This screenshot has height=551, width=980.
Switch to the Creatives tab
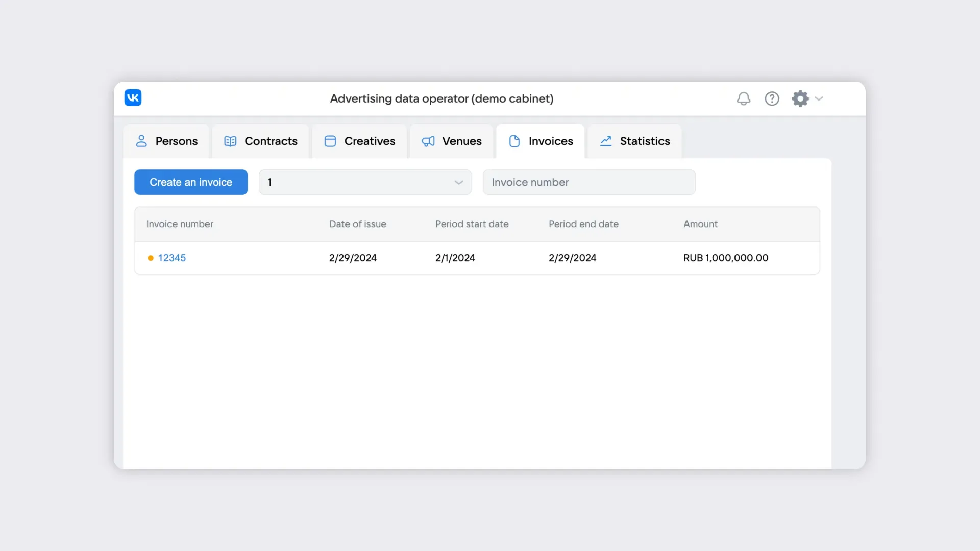coord(369,141)
